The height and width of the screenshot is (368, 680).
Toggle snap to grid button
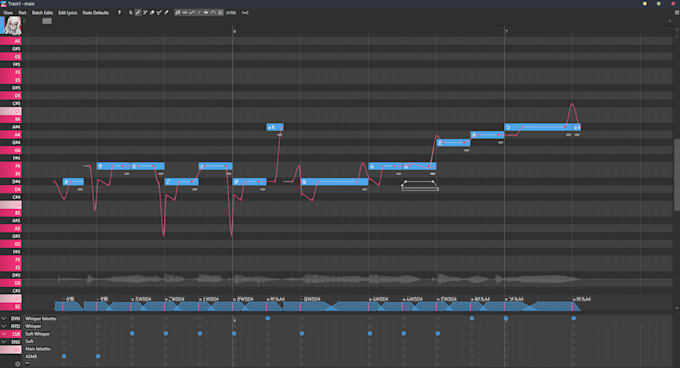coord(220,13)
